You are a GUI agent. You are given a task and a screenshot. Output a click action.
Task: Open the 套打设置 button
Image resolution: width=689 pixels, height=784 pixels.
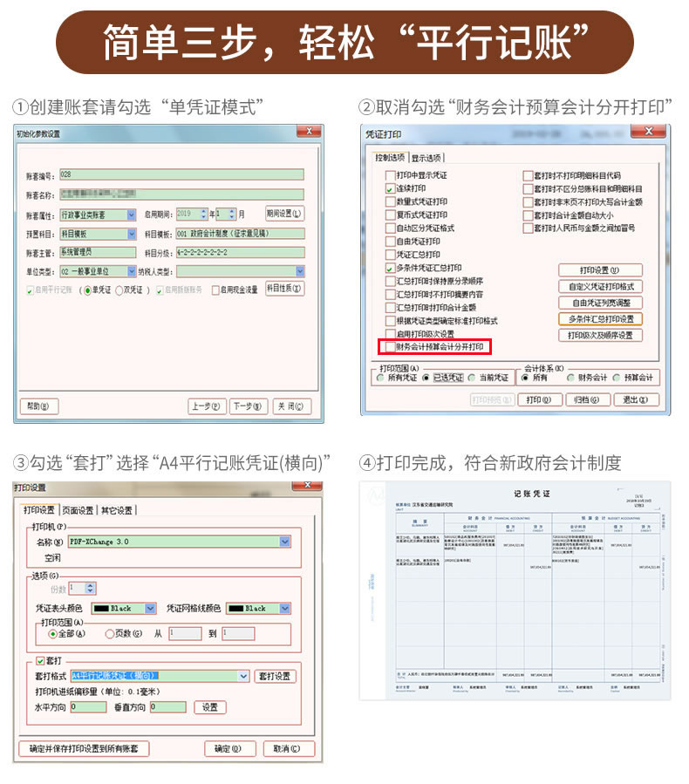[x=275, y=677]
